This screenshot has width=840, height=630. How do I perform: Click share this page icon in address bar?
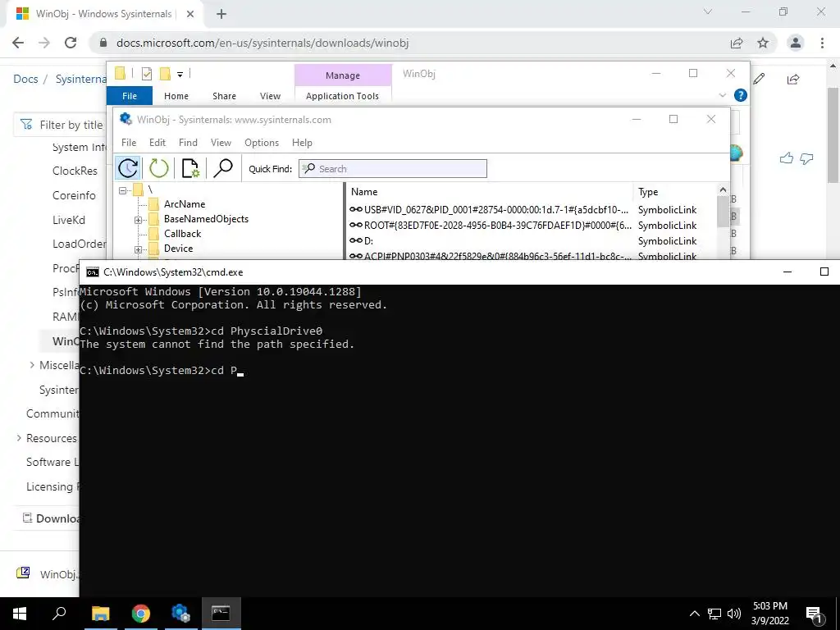click(x=737, y=43)
